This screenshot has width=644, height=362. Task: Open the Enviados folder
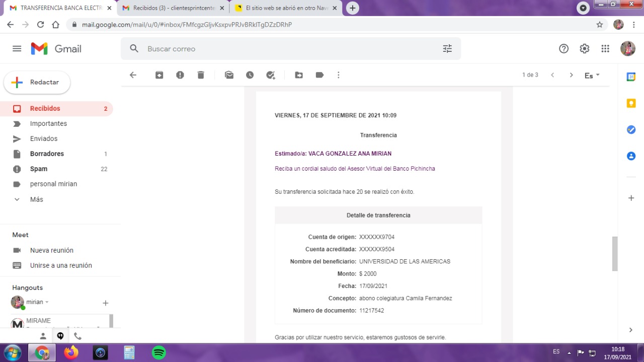pyautogui.click(x=44, y=138)
